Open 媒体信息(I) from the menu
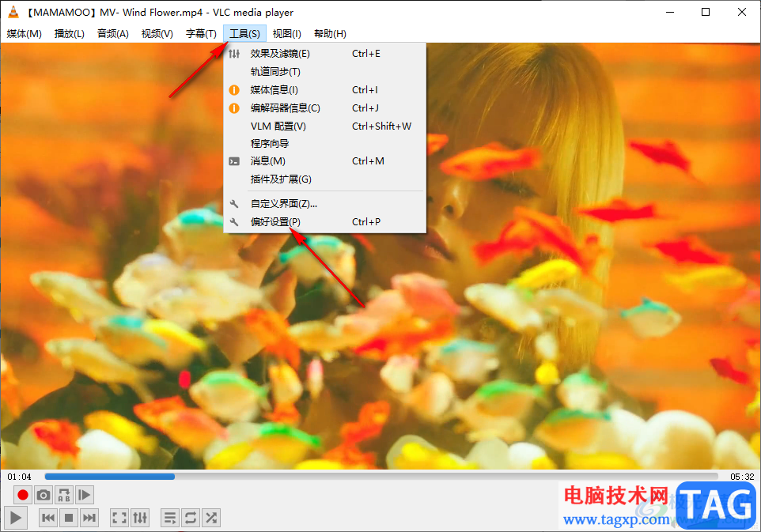The image size is (761, 532). click(x=324, y=89)
